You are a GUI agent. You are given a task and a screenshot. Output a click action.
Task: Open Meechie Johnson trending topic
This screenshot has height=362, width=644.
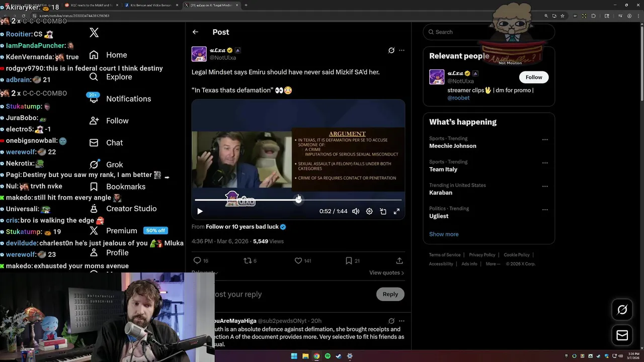tap(452, 146)
